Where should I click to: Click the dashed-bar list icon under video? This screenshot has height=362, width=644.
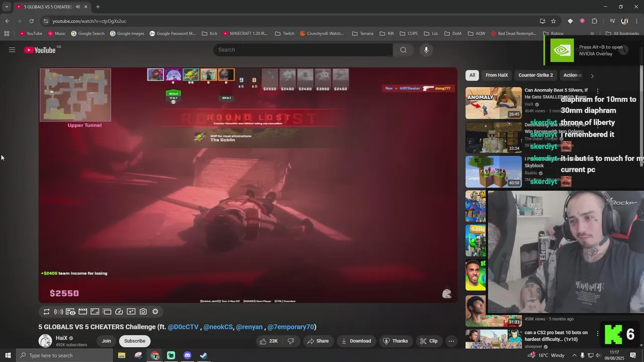tap(107, 312)
